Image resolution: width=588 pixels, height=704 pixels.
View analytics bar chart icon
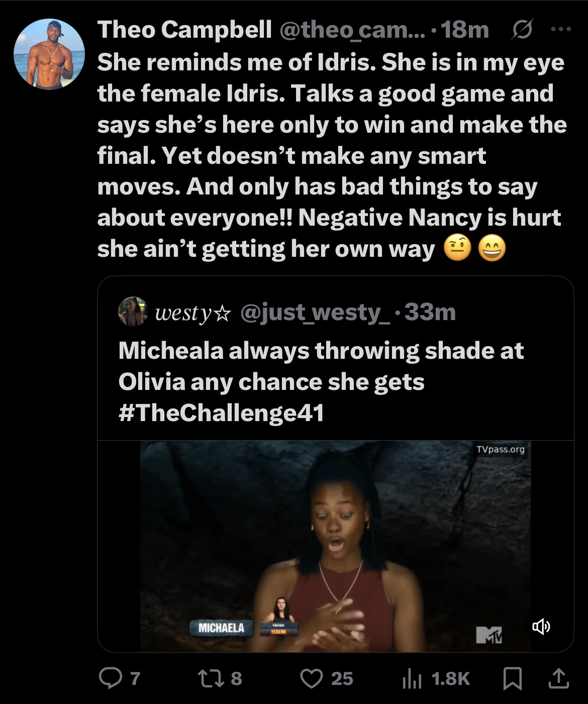click(412, 679)
